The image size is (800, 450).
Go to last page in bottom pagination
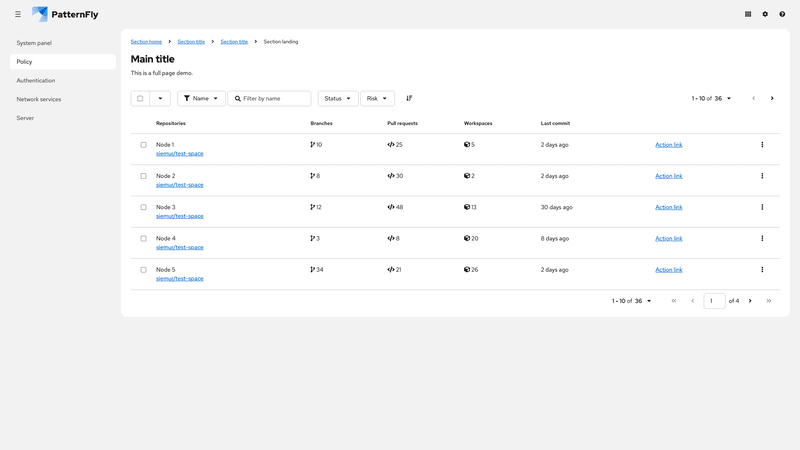tap(769, 301)
